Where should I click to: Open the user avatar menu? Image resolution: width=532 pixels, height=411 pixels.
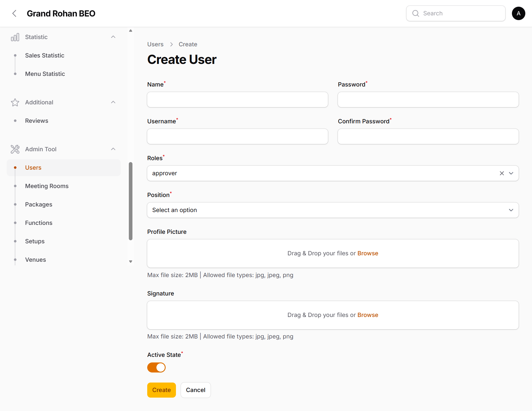[518, 13]
